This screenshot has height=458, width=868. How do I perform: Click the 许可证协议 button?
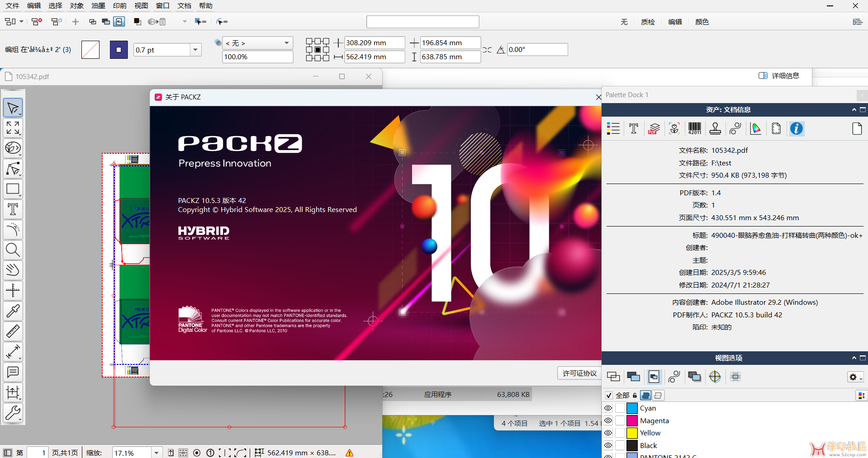click(580, 373)
